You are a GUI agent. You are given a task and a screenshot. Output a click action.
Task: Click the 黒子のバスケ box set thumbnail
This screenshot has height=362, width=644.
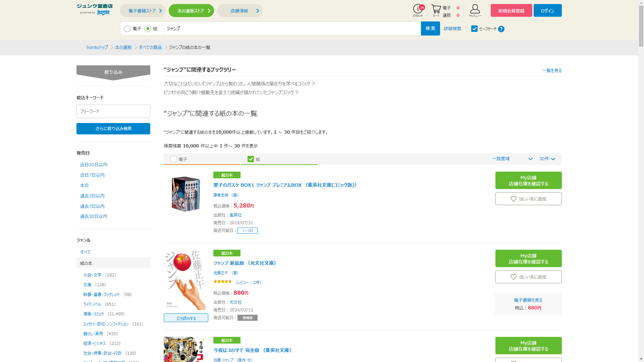coord(186,194)
